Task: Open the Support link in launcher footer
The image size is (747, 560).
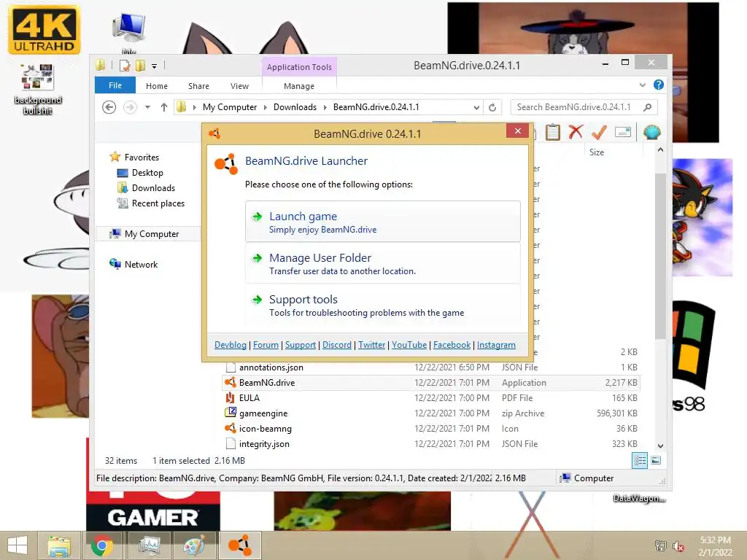Action: pyautogui.click(x=300, y=345)
